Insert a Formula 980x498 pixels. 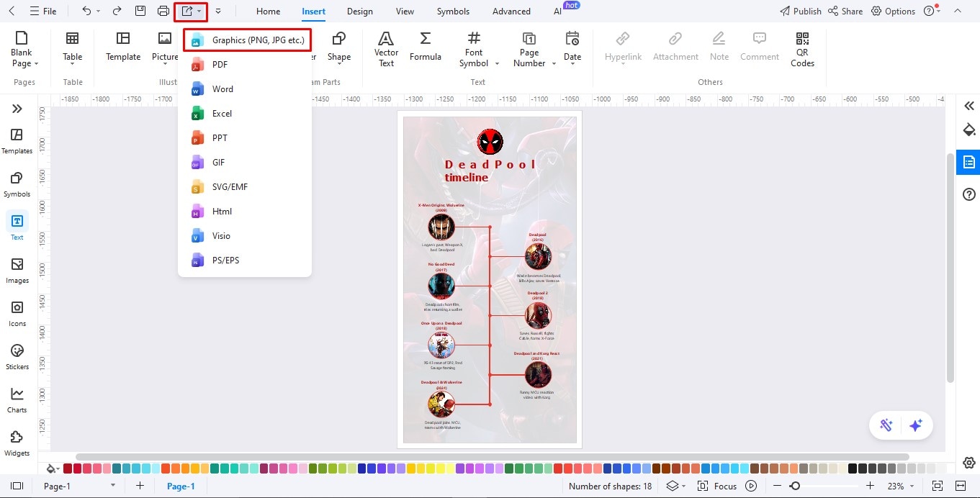426,47
